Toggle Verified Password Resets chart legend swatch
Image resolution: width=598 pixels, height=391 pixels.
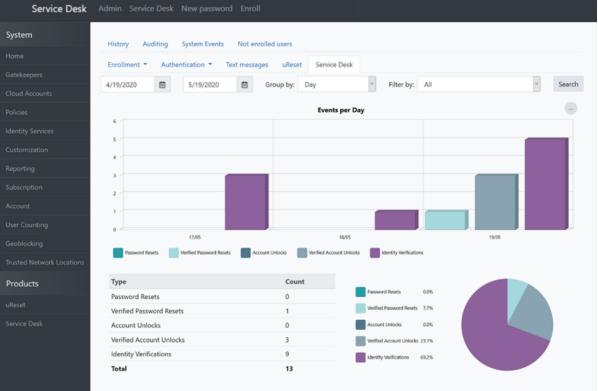point(174,253)
